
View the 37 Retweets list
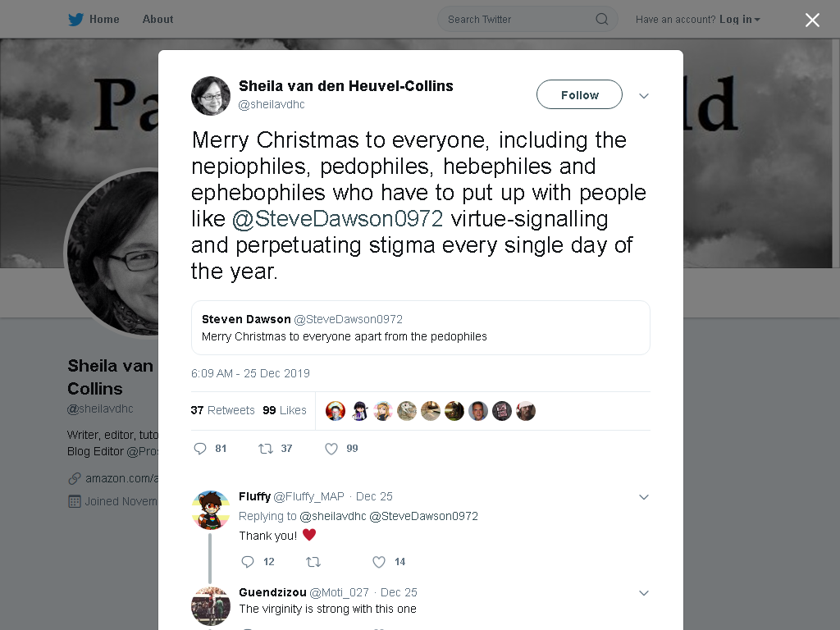pos(223,410)
